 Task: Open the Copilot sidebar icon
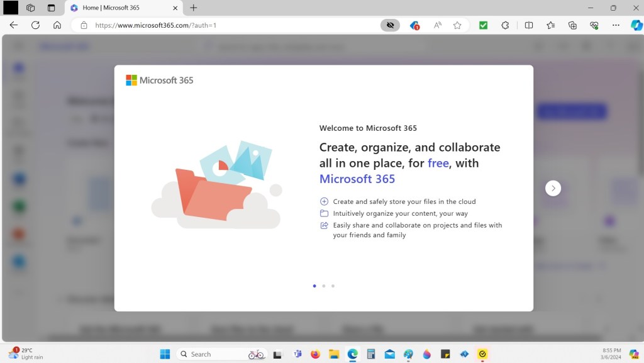(636, 25)
